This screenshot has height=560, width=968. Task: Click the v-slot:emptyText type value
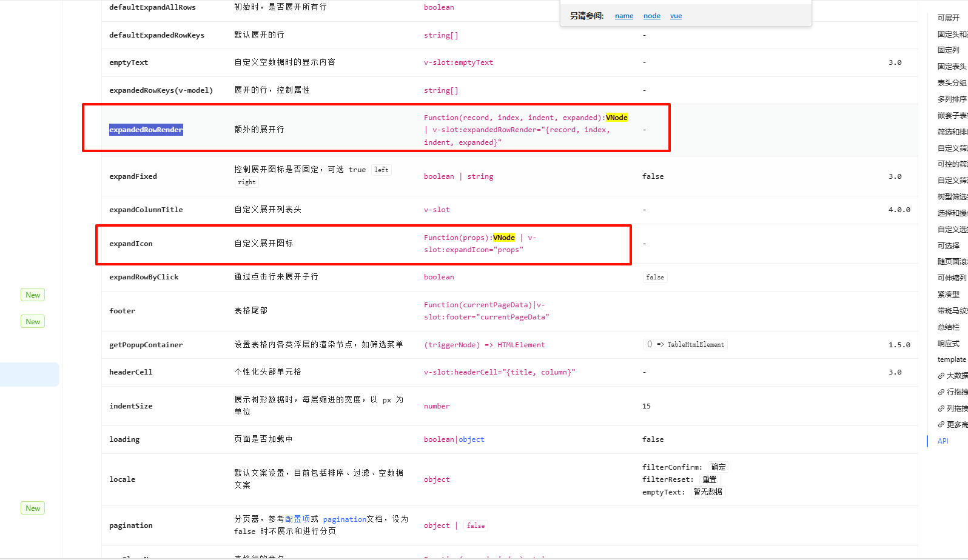tap(459, 62)
